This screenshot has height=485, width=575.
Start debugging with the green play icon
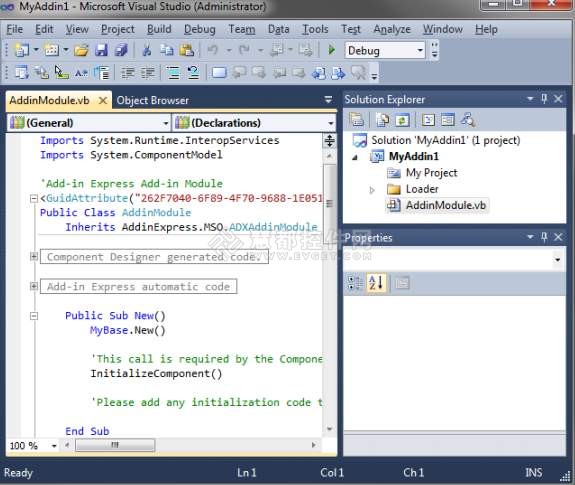click(x=332, y=50)
